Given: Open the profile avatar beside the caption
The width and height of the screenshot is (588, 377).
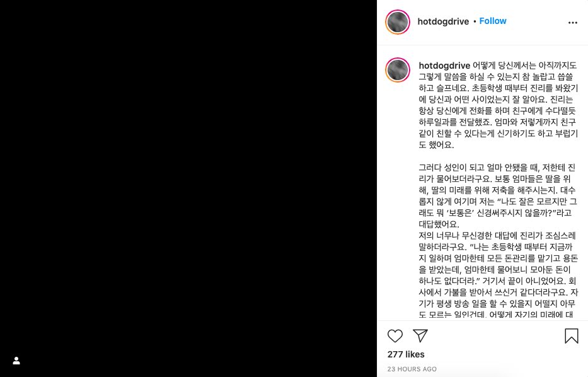Looking at the screenshot, I should (x=398, y=70).
